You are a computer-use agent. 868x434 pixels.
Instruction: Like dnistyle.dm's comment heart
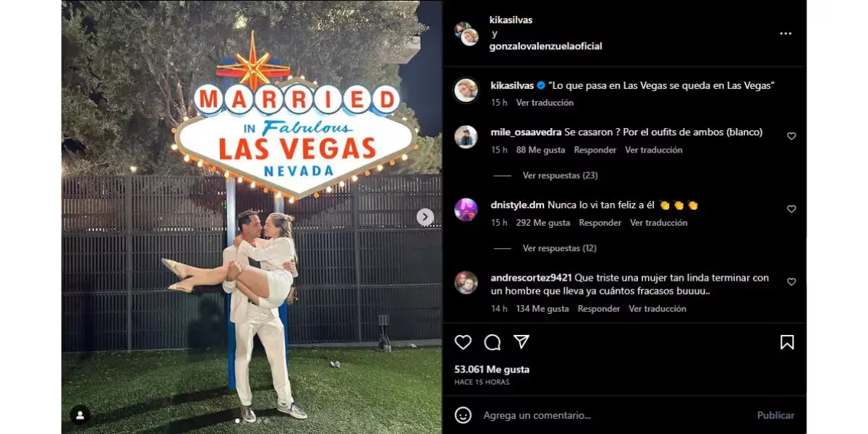point(791,209)
